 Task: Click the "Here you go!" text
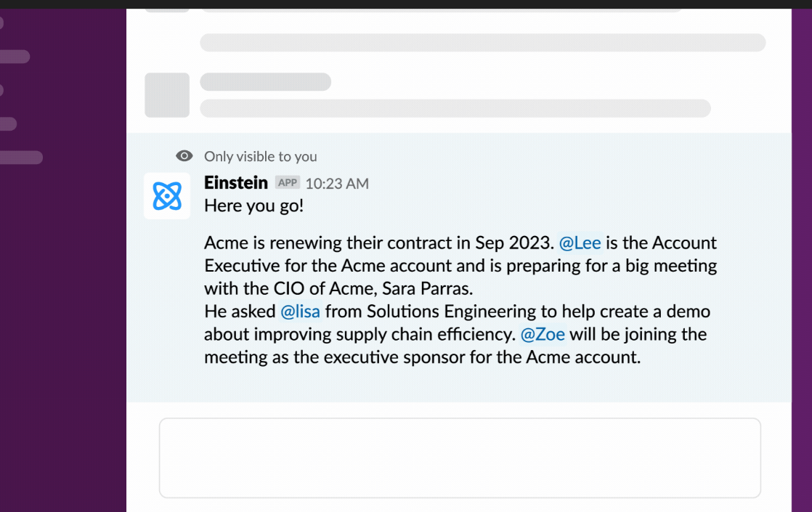click(253, 206)
